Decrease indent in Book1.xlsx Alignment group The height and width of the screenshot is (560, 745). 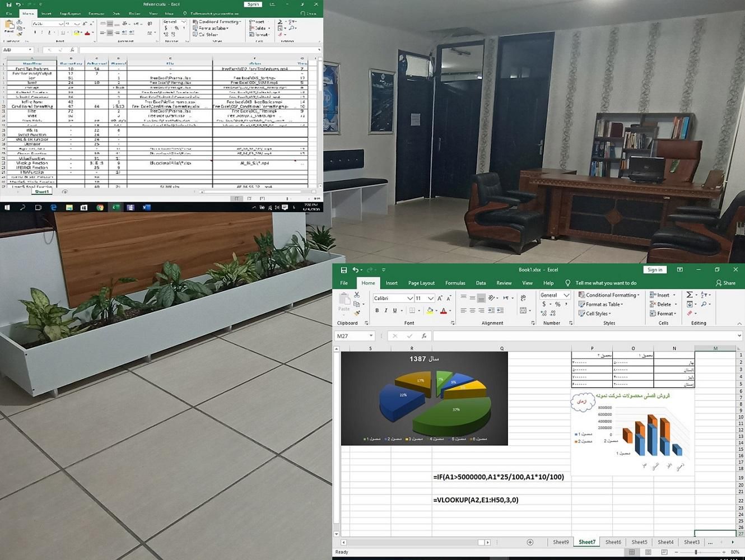tap(491, 310)
